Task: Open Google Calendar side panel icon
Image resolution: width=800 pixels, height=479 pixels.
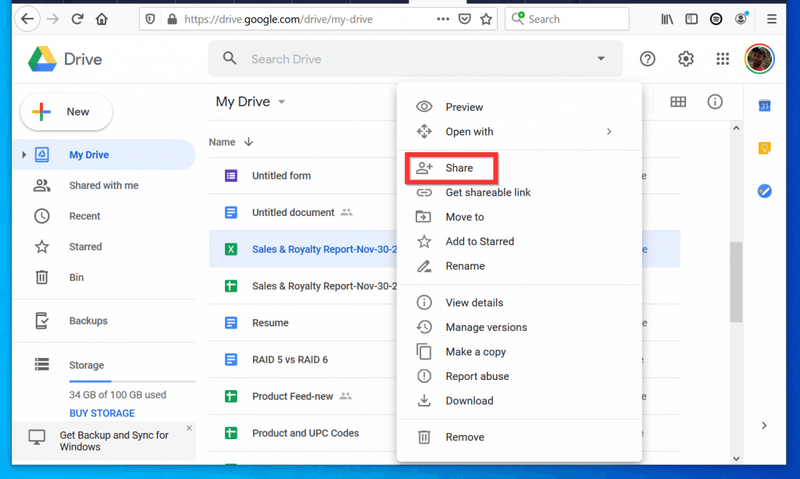Action: click(x=764, y=106)
